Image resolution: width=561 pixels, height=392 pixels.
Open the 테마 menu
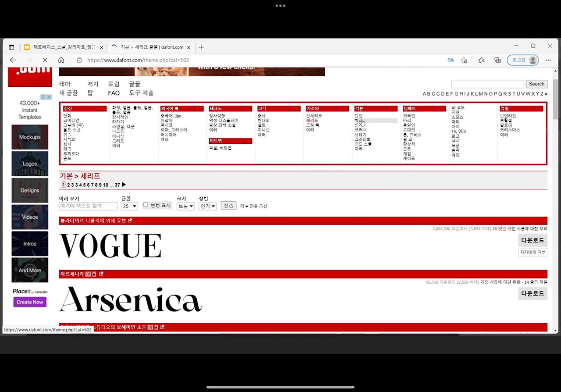click(65, 84)
